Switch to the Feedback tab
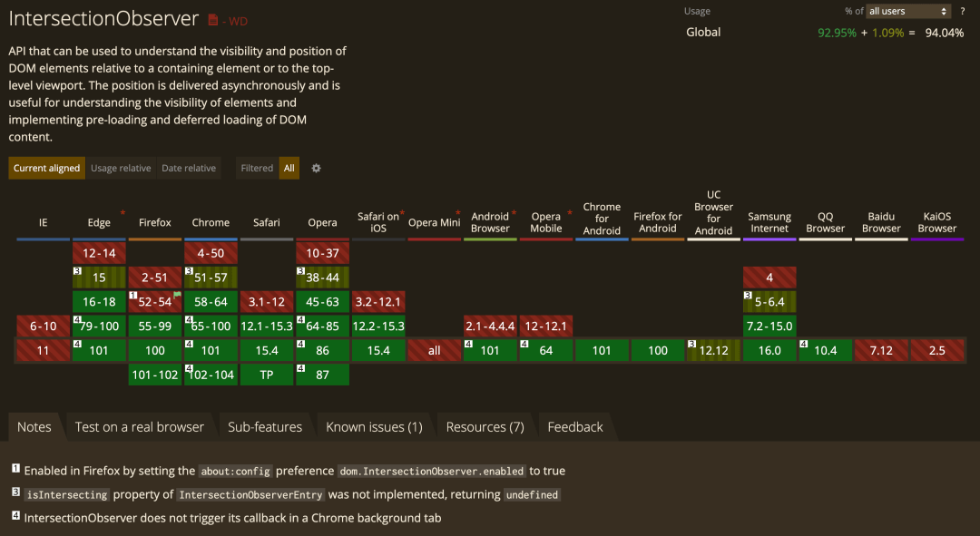Viewport: 980px width, 536px height. (x=575, y=427)
